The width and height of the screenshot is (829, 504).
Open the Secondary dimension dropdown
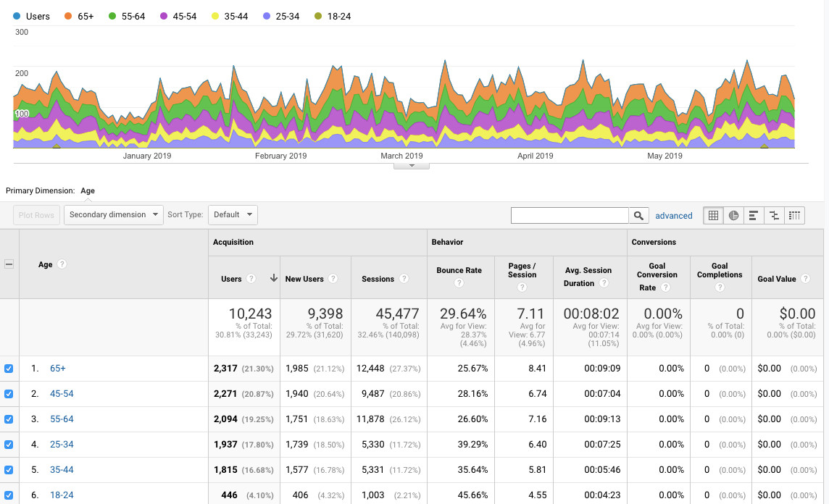114,215
